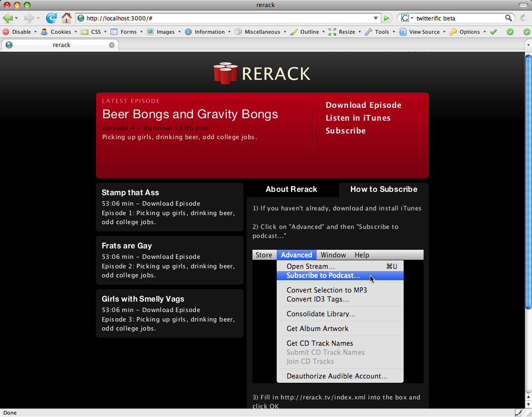Click the Rerack red cups logo

(x=226, y=73)
